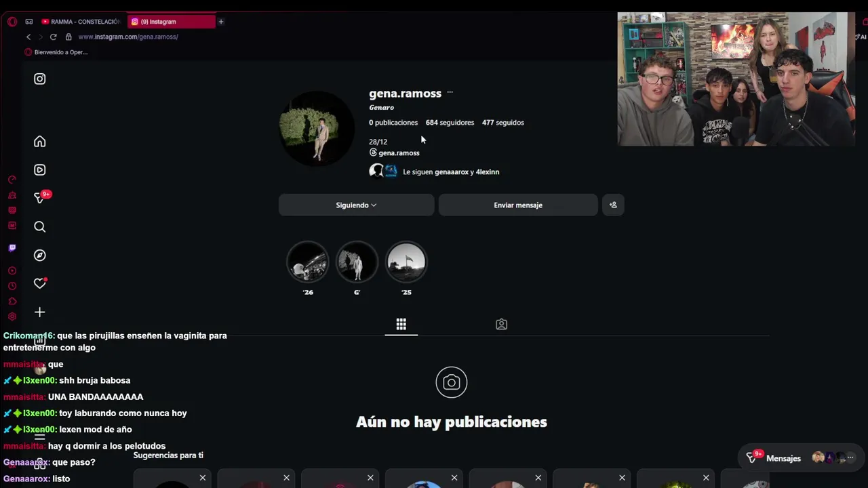This screenshot has height=488, width=868.
Task: Click chat message 'shh bruja babosa'
Action: click(95, 381)
